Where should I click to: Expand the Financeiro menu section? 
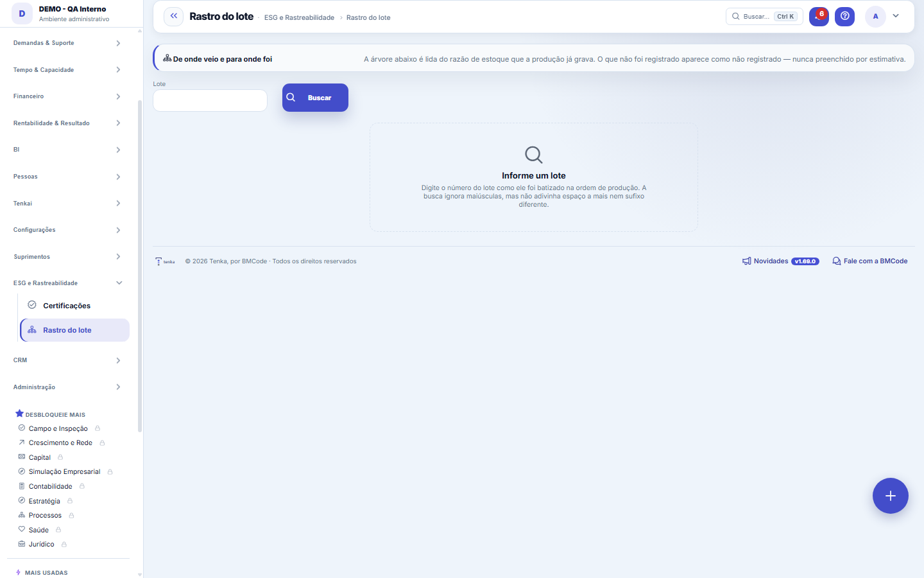(x=67, y=96)
